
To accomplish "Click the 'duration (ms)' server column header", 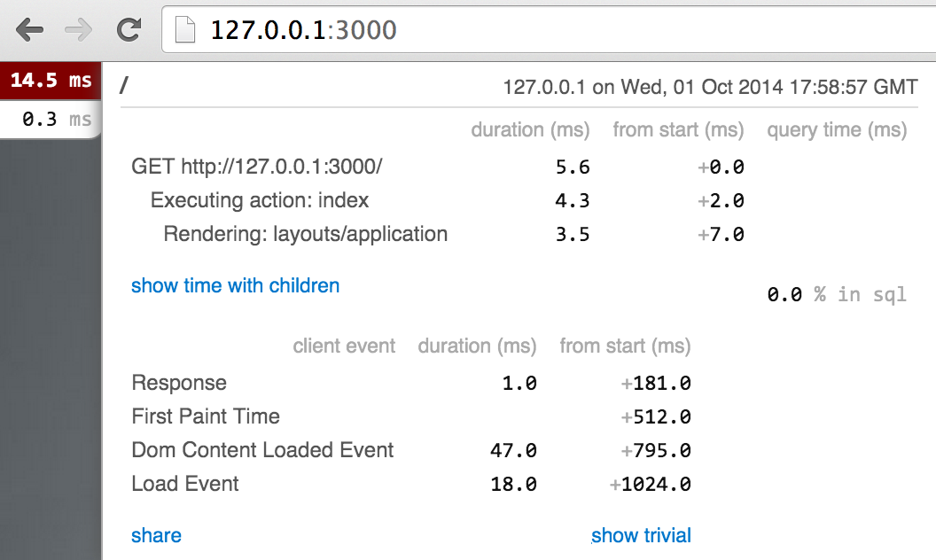I will pyautogui.click(x=530, y=130).
